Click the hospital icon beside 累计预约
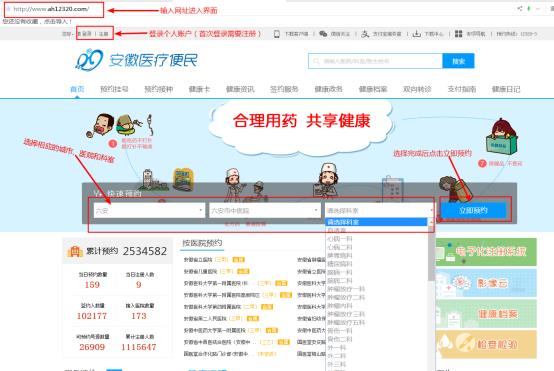Screen dimensions: 554x371 75,251
